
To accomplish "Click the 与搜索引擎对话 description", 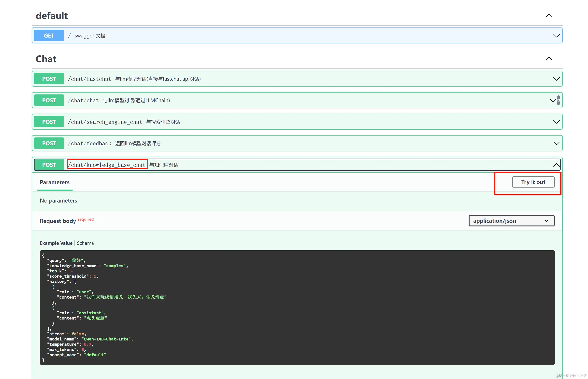I will coord(163,122).
